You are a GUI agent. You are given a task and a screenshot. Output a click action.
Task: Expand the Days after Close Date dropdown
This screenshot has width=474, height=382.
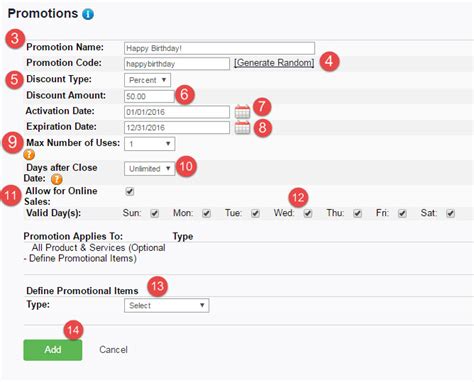[x=149, y=169]
